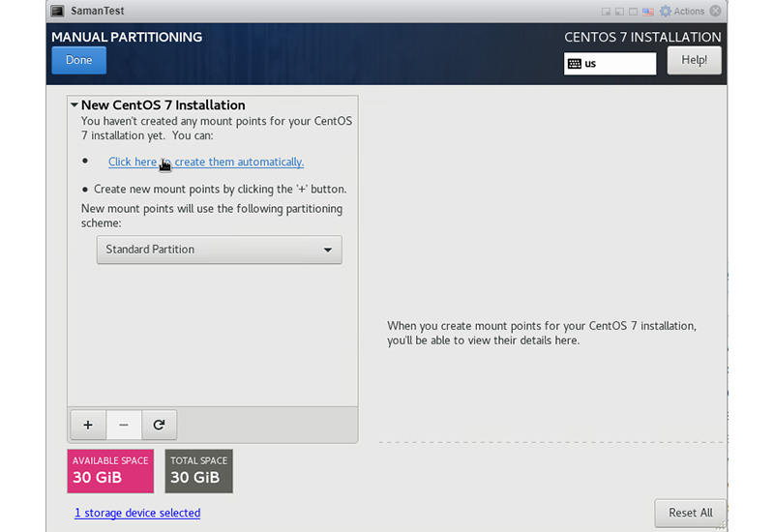Click the third window-size icon before the flag
Screen dimensions: 774x532
[x=634, y=12]
